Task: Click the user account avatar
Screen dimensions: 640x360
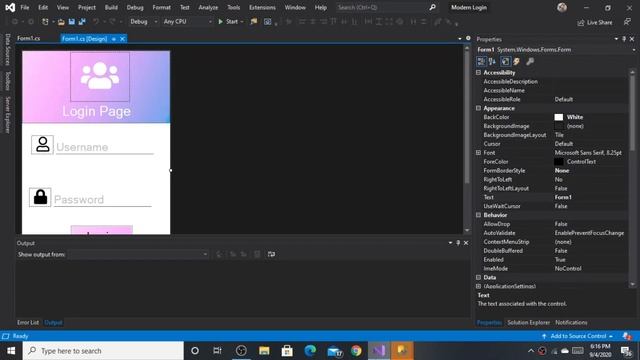Action: click(562, 7)
